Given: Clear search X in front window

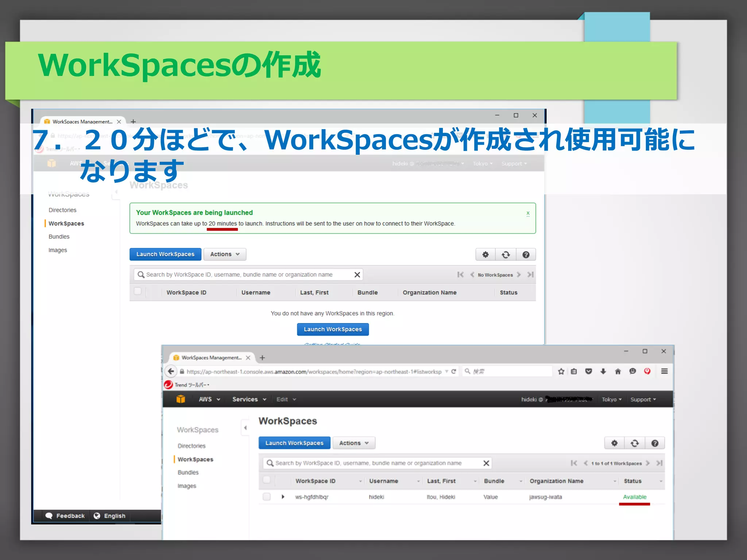Looking at the screenshot, I should [486, 463].
